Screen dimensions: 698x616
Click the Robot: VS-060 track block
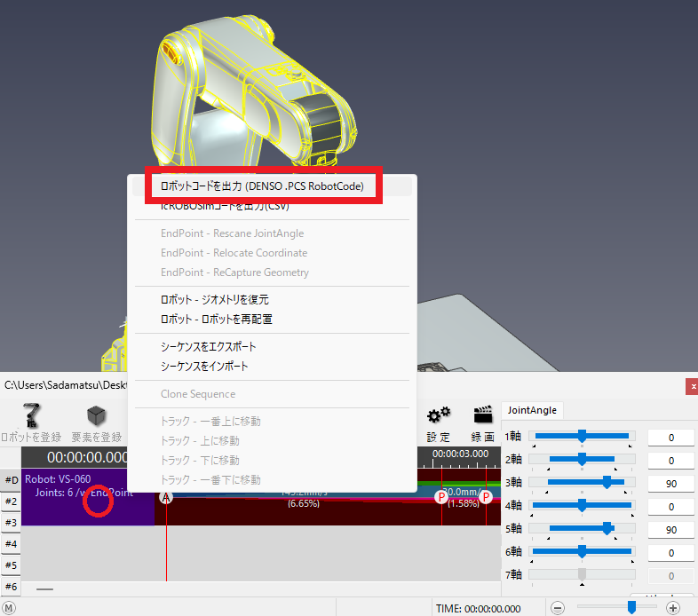point(87,497)
